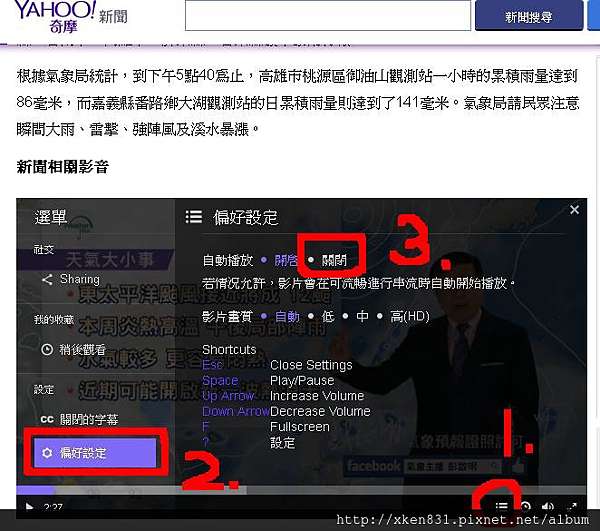This screenshot has width=600, height=531.
Task: Click the Decrease Volume description text
Action: (x=320, y=411)
